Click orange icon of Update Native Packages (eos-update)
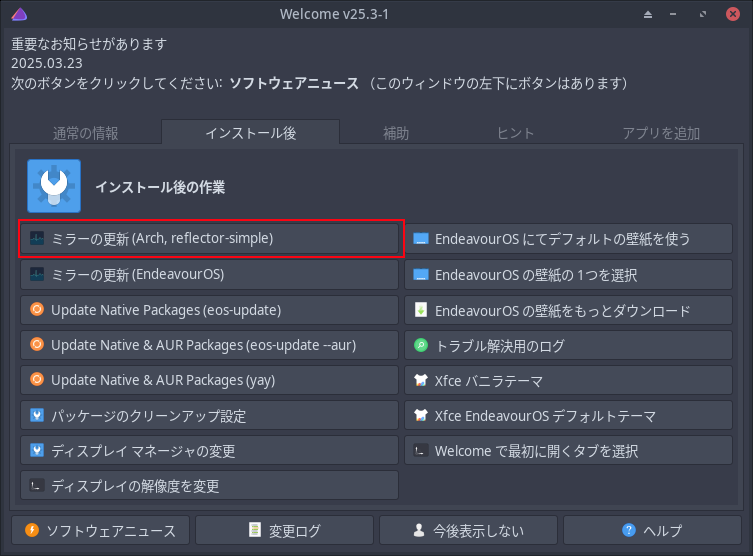This screenshot has height=556, width=753. [37, 309]
